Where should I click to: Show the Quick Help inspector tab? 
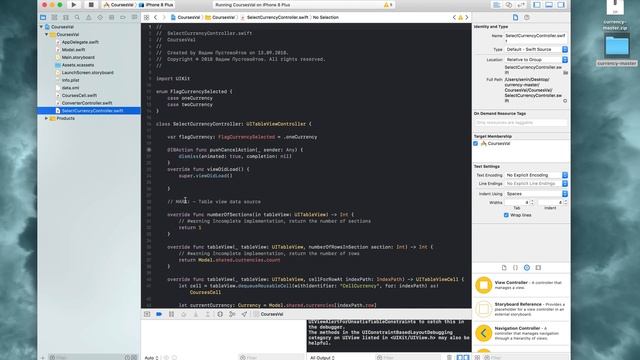tap(527, 18)
